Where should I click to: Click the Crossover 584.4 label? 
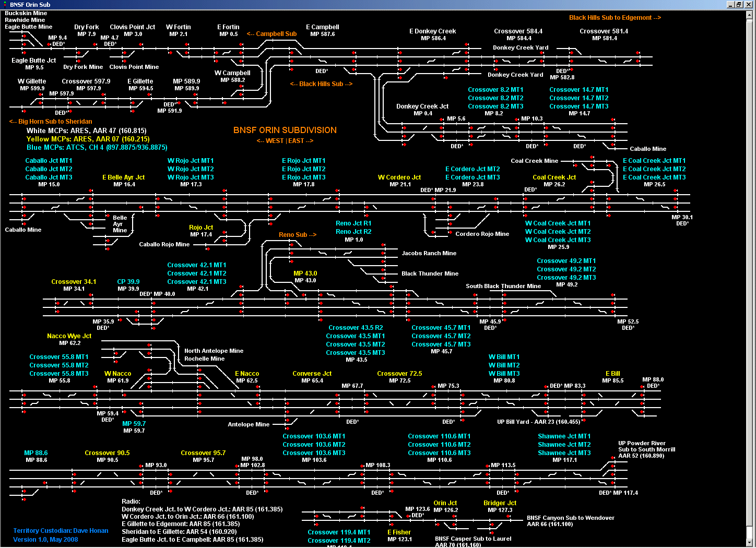[x=518, y=31]
